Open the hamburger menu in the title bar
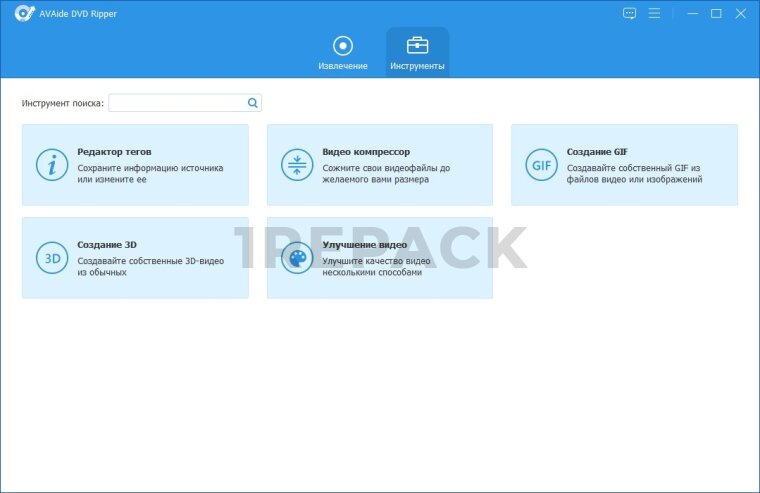Screen dimensions: 760x493 click(654, 13)
